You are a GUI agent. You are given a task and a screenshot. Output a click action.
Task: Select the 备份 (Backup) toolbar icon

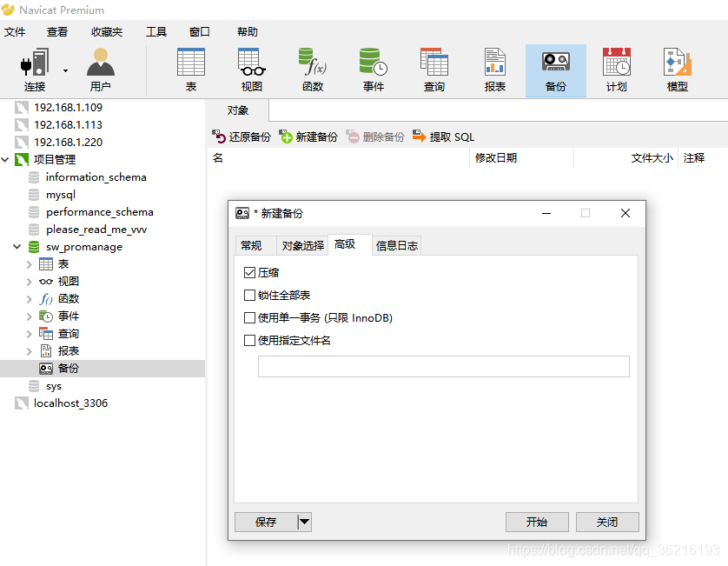coord(556,70)
